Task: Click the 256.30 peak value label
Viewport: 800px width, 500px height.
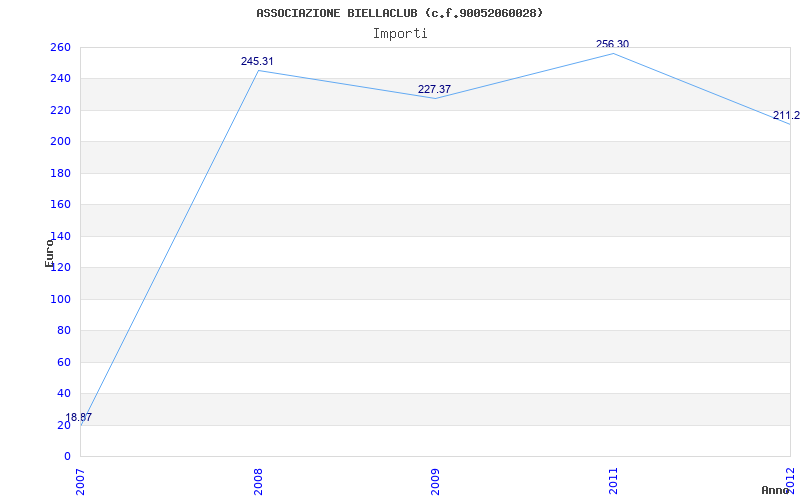Action: [x=612, y=44]
